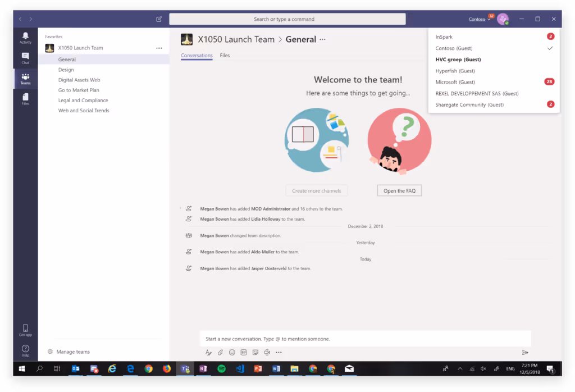Go back with the left arrow
Image resolution: width=575 pixels, height=392 pixels.
coord(21,19)
